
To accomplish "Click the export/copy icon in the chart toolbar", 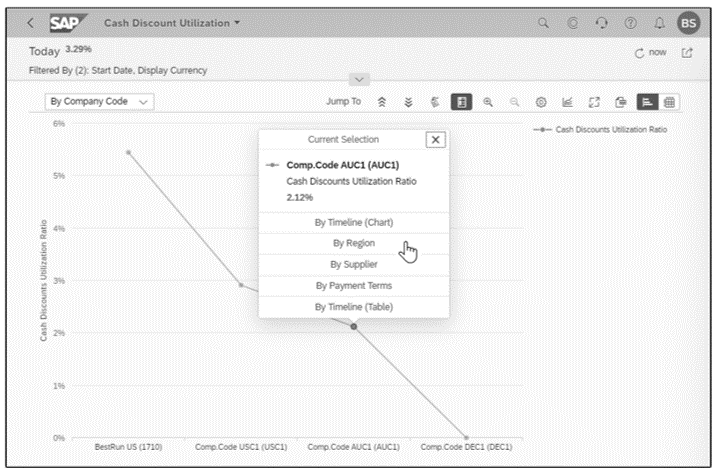I will pos(620,102).
